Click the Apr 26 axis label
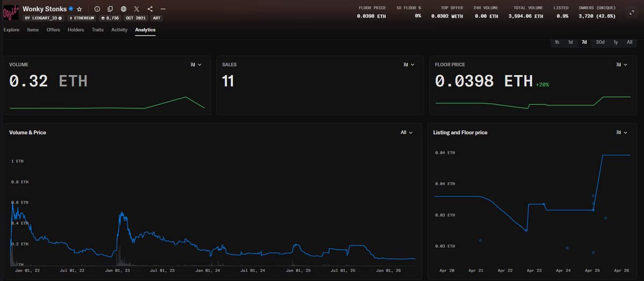Screen dimensions: 644x281 coord(623,271)
